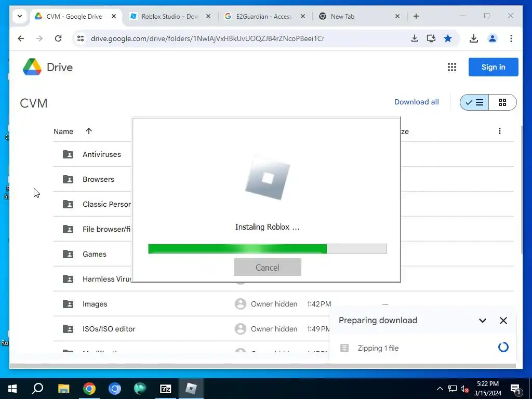Screen dimensions: 532x399
Task: Click the Browsers shared folder icon
Action: [x=68, y=179]
